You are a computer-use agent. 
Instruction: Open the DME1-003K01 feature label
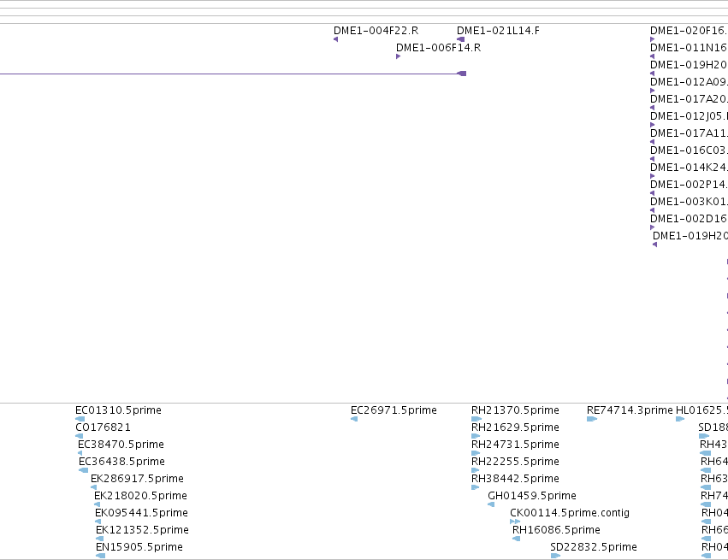tap(689, 202)
